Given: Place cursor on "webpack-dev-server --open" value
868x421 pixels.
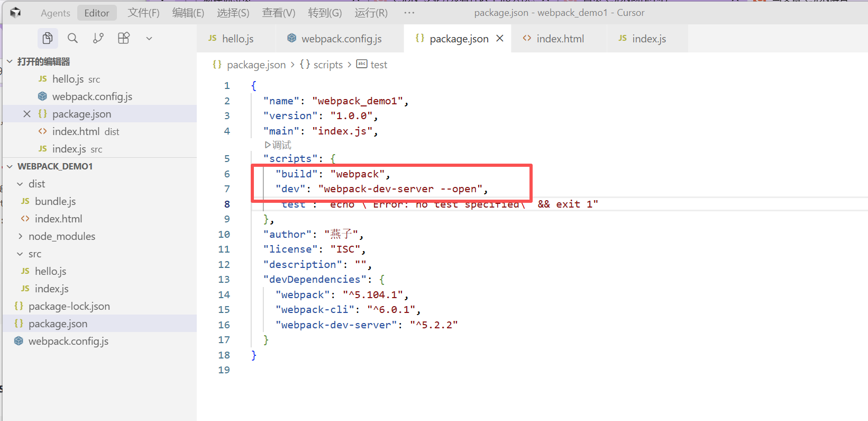Looking at the screenshot, I should click(400, 189).
